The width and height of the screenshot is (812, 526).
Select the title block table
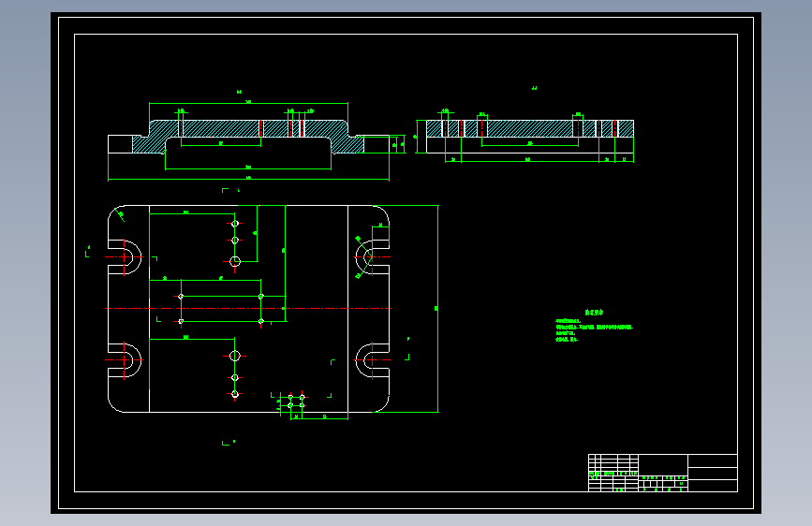pyautogui.click(x=663, y=473)
